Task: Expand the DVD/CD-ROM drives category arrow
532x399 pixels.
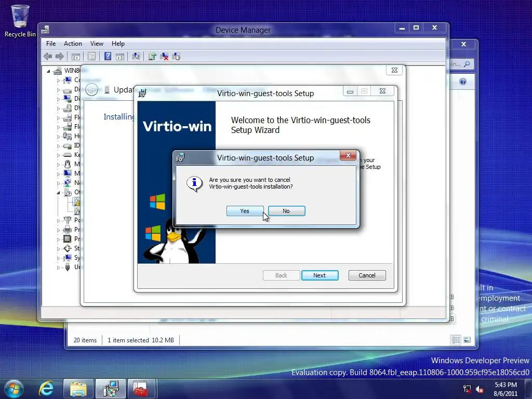Action: tap(58, 109)
